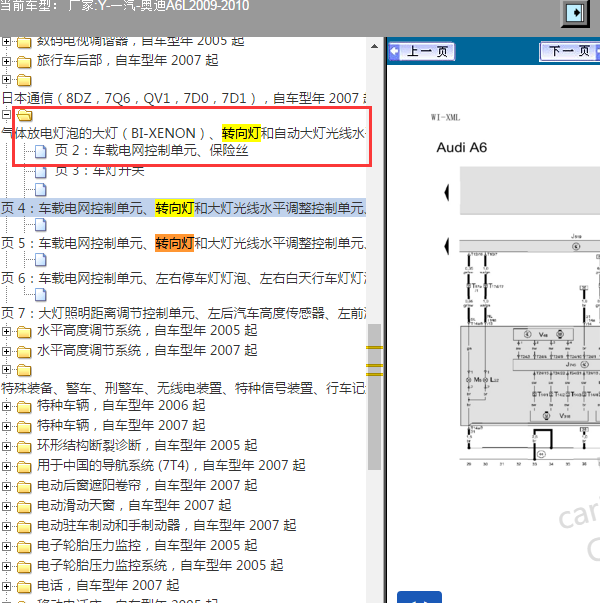This screenshot has height=603, width=600.
Task: Select 日本通信 (8DZ, 7Q6) tree label
Action: point(184,98)
